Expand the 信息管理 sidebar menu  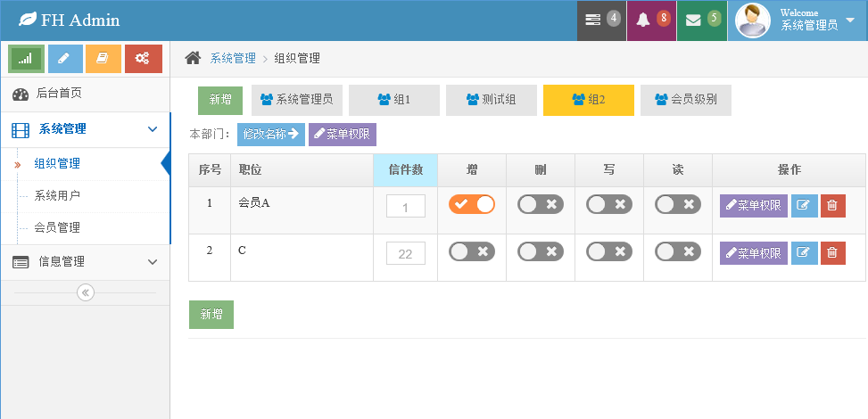tap(86, 262)
